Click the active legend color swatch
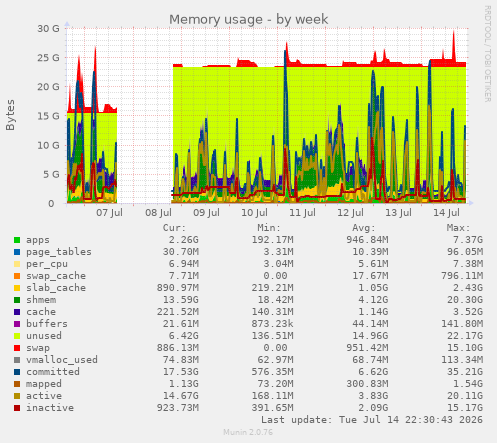Viewport: 497px width, 443px height. pyautogui.click(x=17, y=396)
